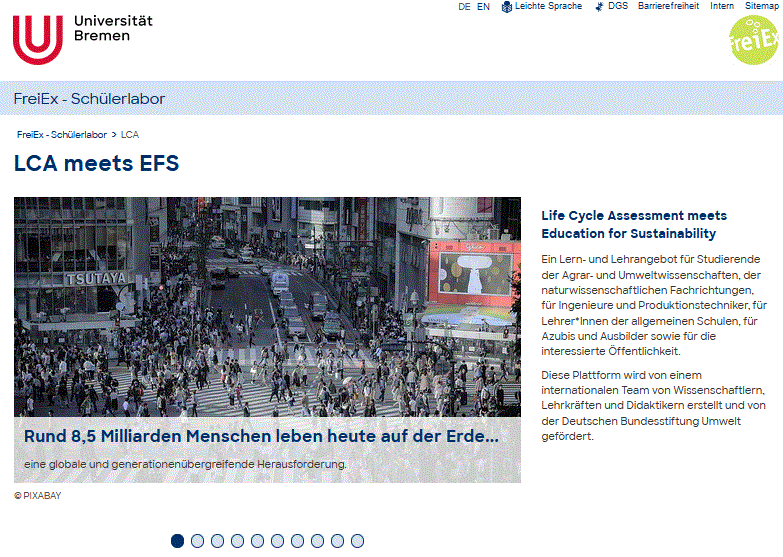Pick the seventh carousel dot
This screenshot has width=783, height=557.
[298, 541]
